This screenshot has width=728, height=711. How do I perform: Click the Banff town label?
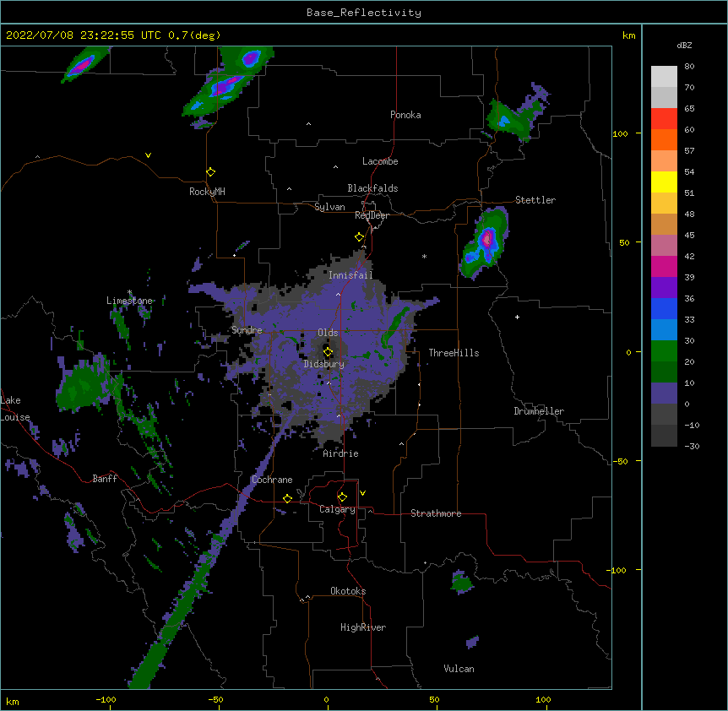tap(105, 479)
